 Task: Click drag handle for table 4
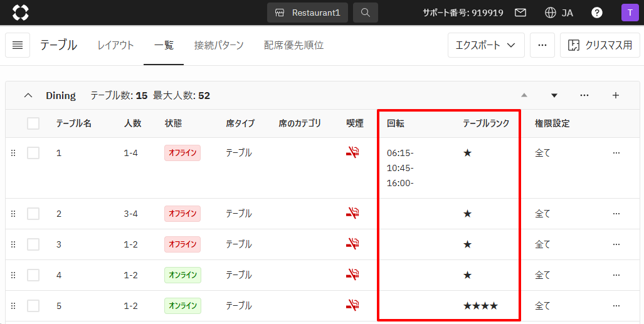[x=13, y=275]
